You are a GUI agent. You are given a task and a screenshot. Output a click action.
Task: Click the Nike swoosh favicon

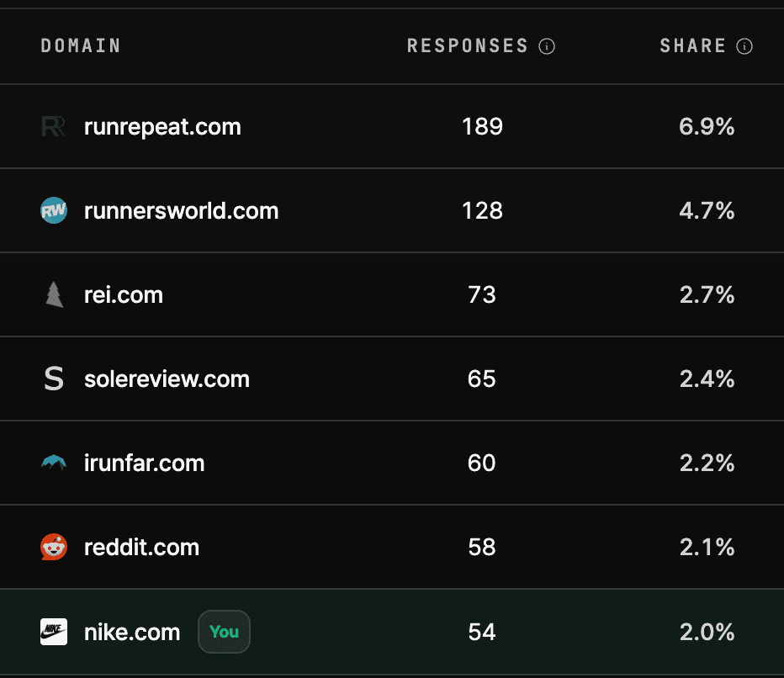tap(54, 632)
